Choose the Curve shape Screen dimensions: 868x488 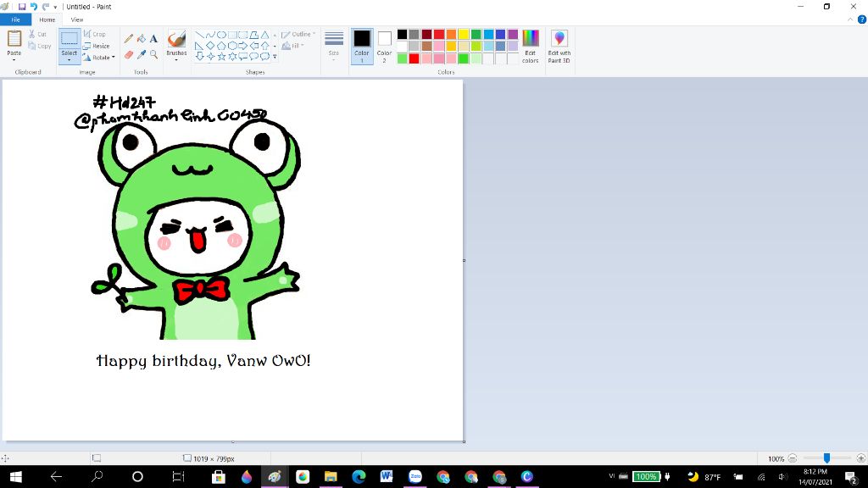210,34
